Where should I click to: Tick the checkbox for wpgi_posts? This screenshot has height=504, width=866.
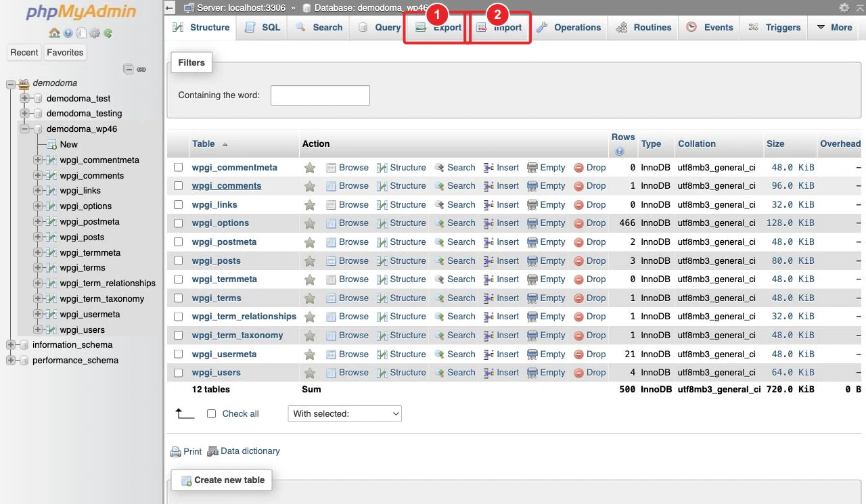click(179, 260)
